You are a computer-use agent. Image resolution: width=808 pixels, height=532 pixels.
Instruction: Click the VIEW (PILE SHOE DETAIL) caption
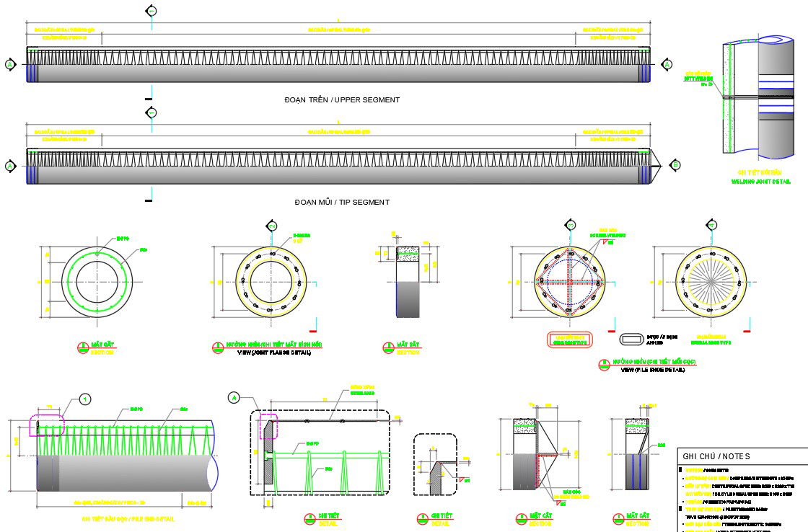pos(652,370)
